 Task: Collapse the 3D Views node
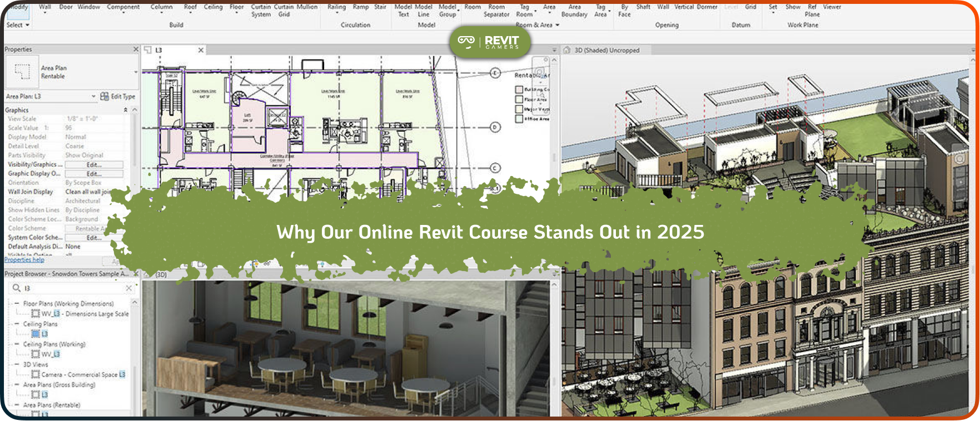17,365
